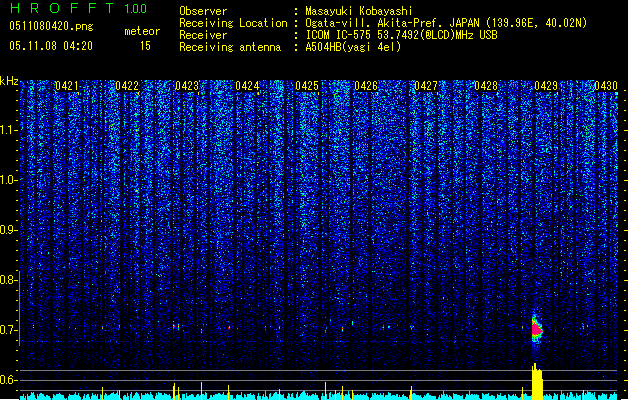Click the date stamp 05.11.08 04:20

click(51, 46)
